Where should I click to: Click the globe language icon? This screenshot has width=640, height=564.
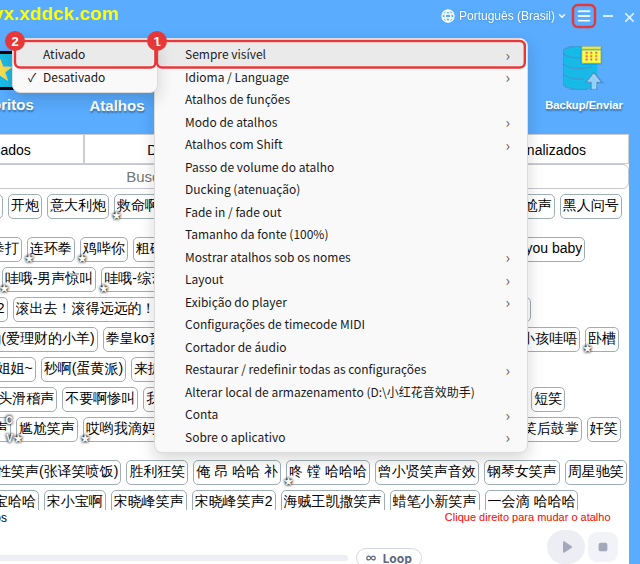pos(448,16)
